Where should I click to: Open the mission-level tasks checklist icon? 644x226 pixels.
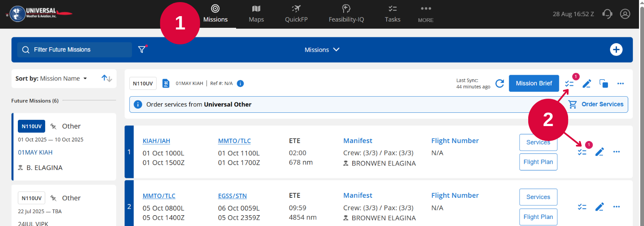point(570,84)
